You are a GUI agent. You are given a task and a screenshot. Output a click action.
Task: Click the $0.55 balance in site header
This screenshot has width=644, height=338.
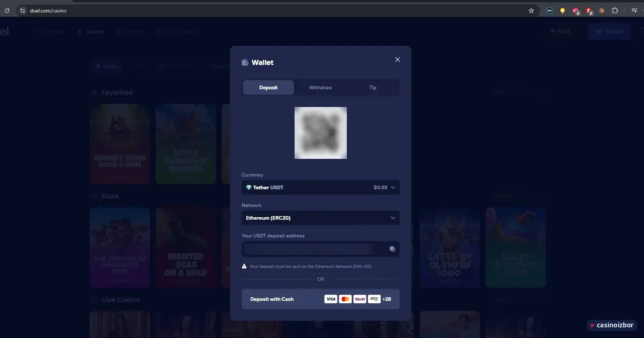[563, 31]
